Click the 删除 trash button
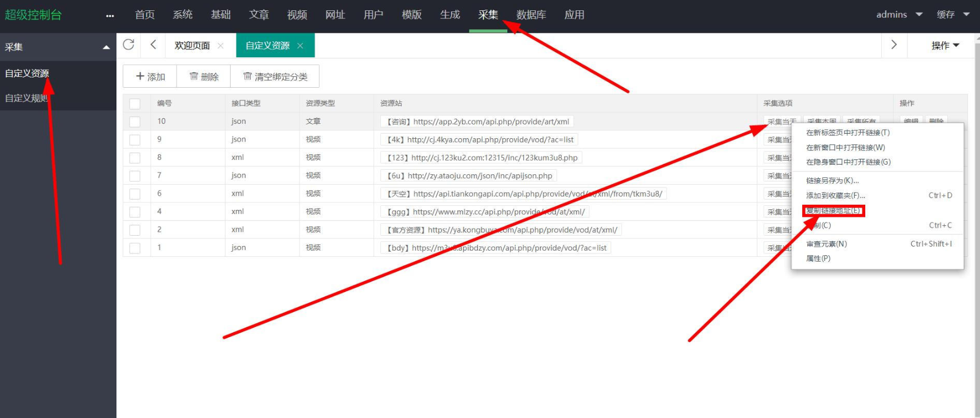Image resolution: width=980 pixels, height=418 pixels. (204, 76)
